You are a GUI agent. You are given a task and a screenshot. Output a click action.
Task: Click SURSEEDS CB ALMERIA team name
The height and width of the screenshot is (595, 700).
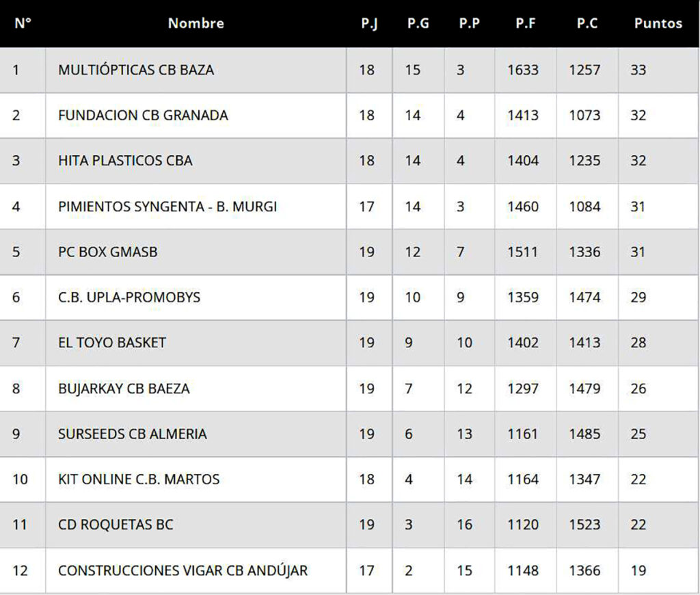[132, 434]
